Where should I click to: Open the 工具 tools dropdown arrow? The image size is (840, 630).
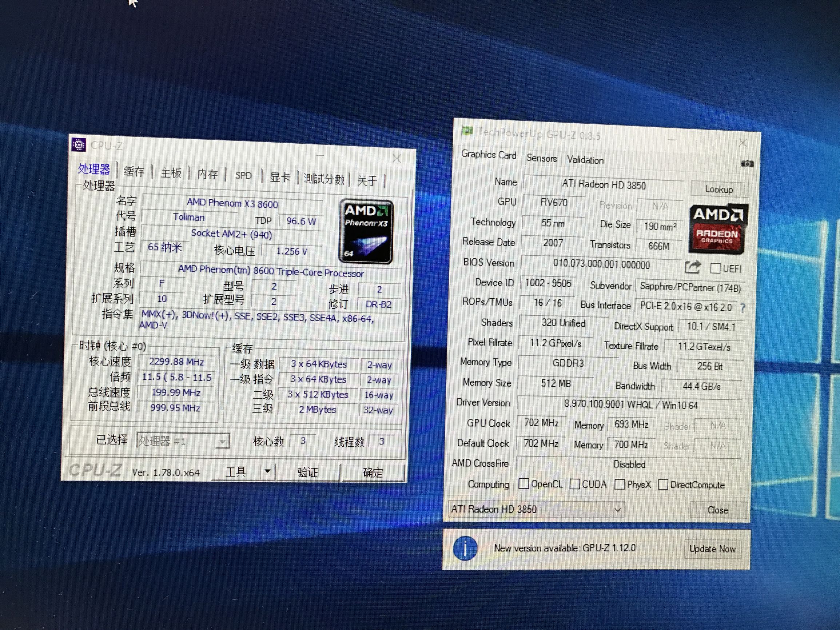pos(268,471)
